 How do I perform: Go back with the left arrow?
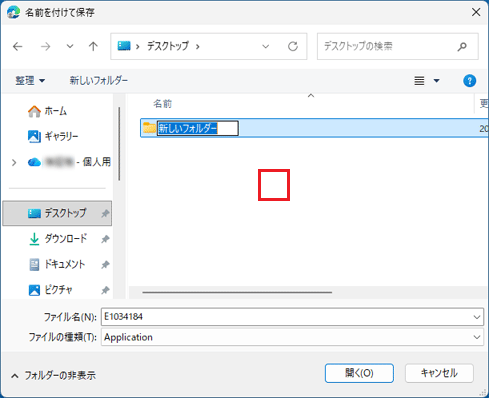coord(18,46)
